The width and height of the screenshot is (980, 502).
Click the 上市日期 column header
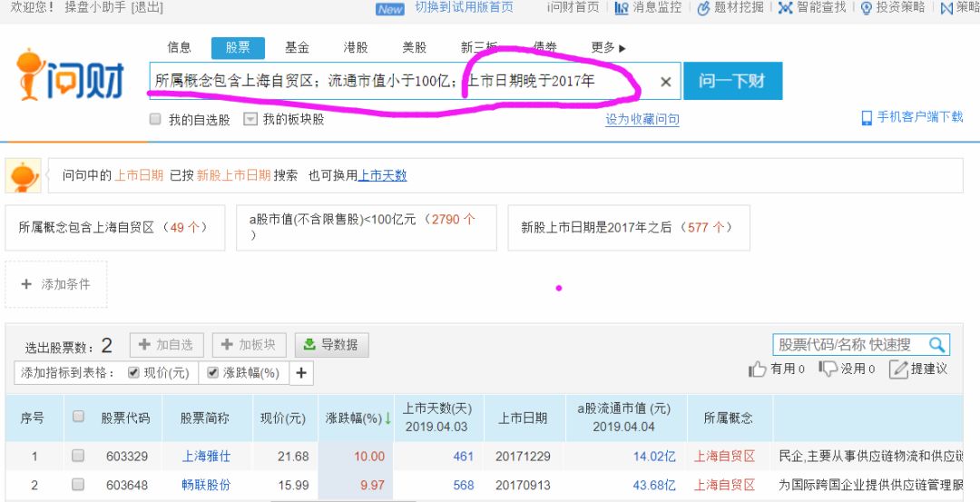523,418
